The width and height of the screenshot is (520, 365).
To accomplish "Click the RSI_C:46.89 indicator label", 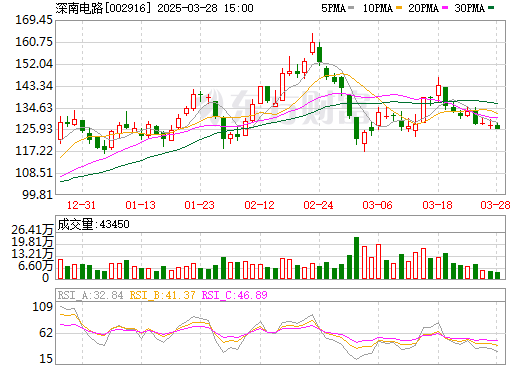I will pyautogui.click(x=235, y=295).
